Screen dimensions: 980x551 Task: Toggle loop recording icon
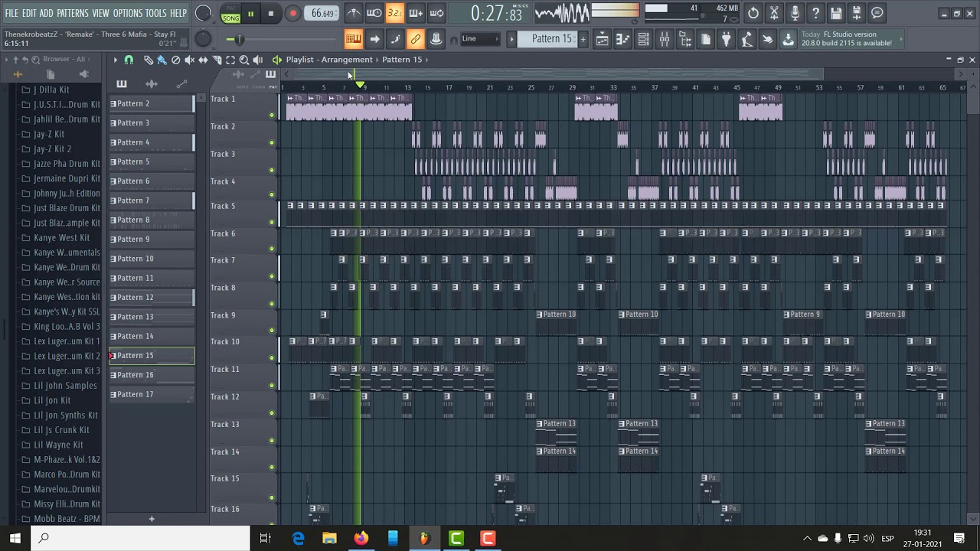point(436,13)
